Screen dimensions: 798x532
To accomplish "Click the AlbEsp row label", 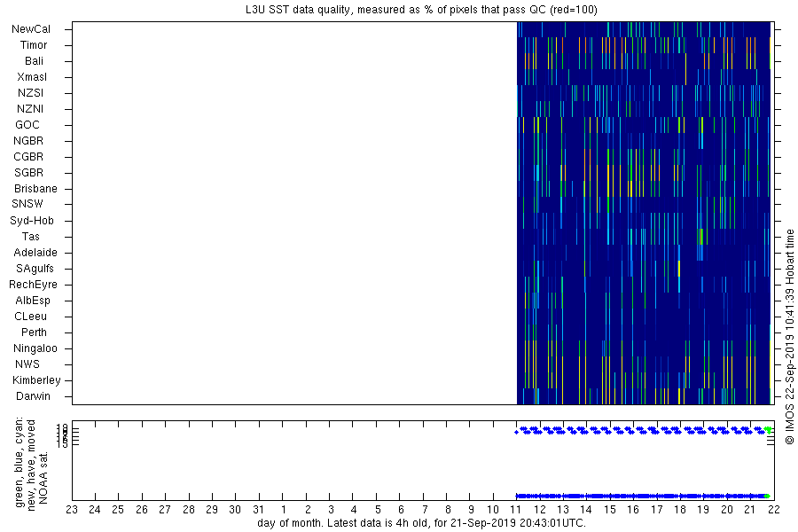I will pos(33,301).
